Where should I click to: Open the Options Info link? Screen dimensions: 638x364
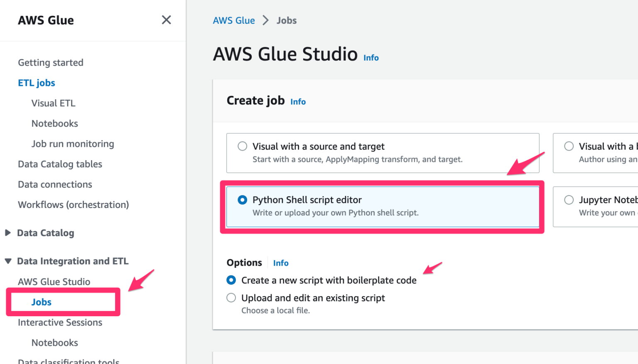[281, 263]
